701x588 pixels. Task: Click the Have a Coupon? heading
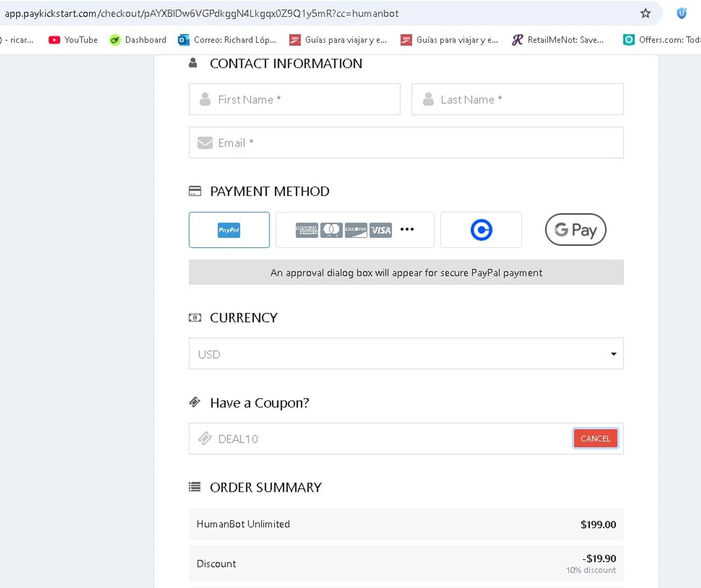tap(259, 403)
